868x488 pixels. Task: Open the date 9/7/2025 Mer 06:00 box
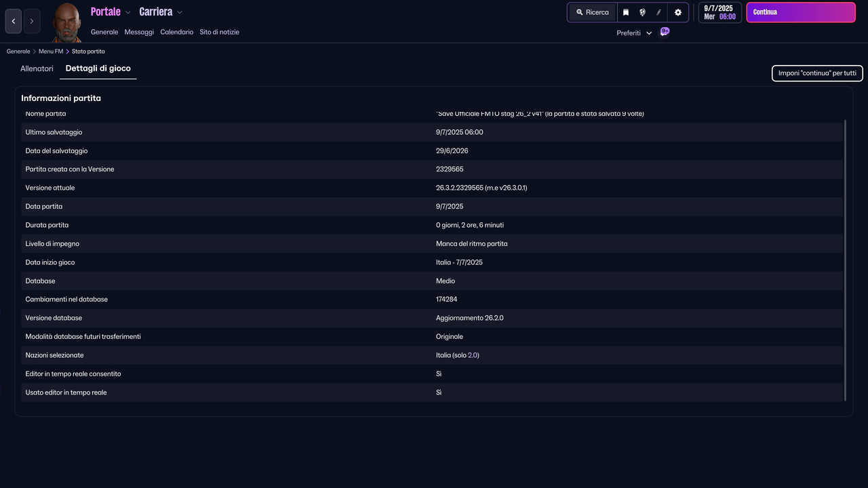pyautogui.click(x=719, y=12)
